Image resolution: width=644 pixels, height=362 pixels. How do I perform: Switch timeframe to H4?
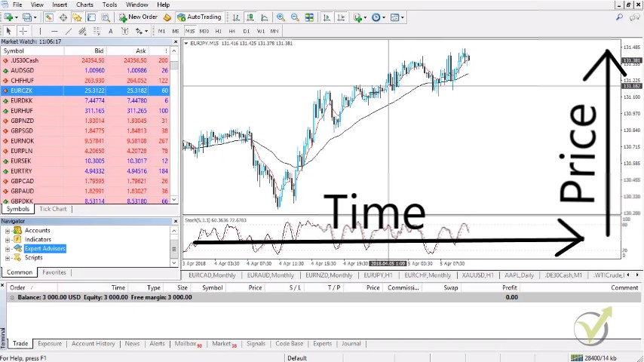pyautogui.click(x=232, y=31)
